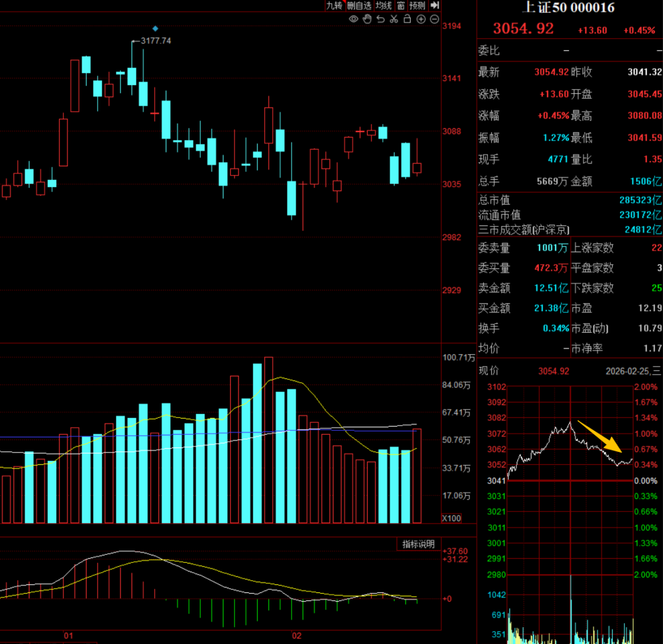Click the 0.00% baseline label on intraday chart
Screen dimensions: 663x644
pyautogui.click(x=646, y=481)
